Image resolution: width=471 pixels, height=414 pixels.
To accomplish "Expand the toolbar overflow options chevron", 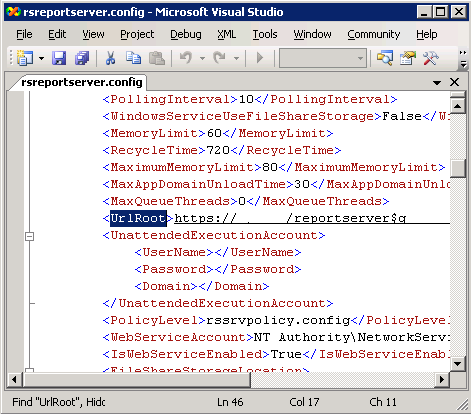I will tap(463, 59).
